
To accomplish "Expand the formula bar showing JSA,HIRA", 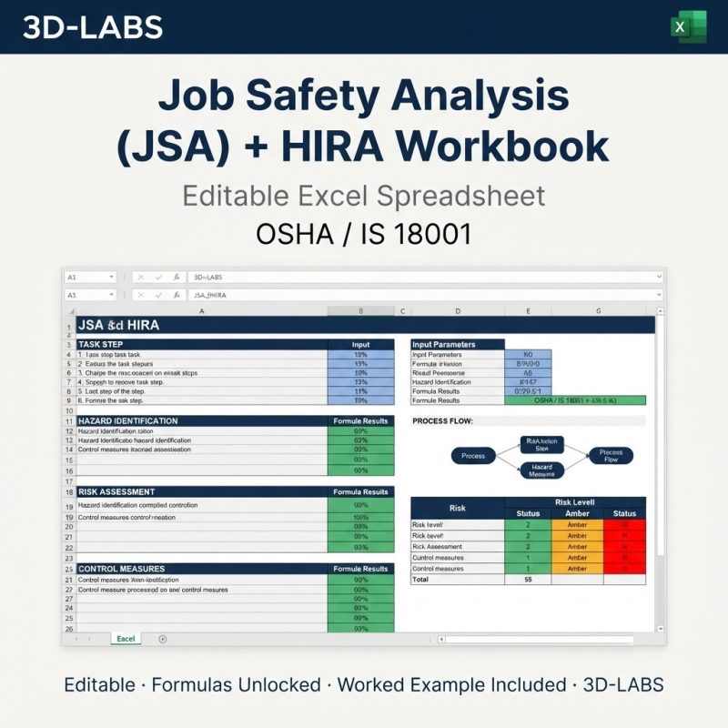I will click(659, 295).
